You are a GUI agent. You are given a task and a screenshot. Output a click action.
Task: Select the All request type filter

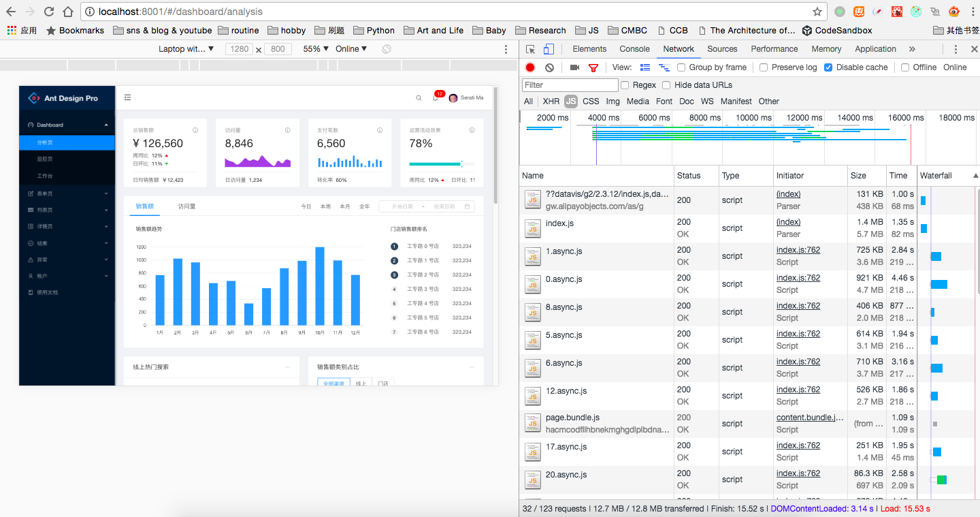pos(528,101)
